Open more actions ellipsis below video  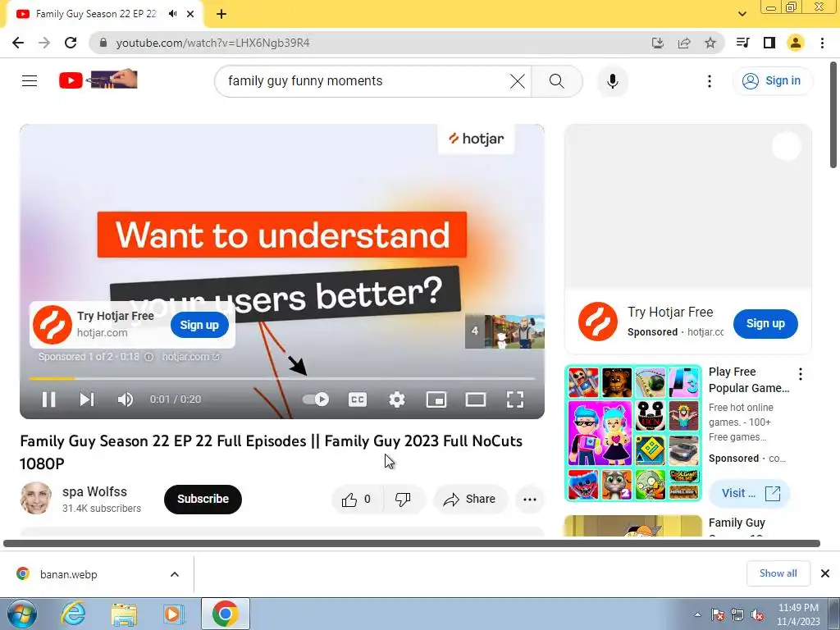[530, 500]
